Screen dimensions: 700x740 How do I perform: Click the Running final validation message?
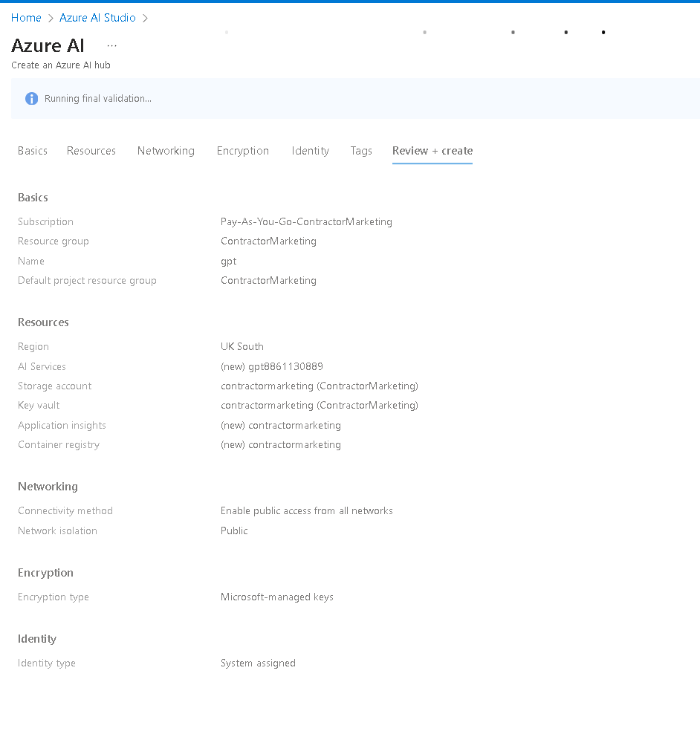click(x=97, y=99)
